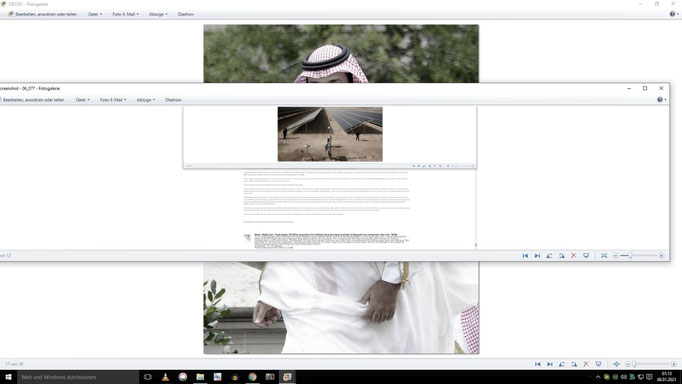Viewport: 682px width, 384px height.
Task: Click the solar panel image in front window
Action: [330, 134]
